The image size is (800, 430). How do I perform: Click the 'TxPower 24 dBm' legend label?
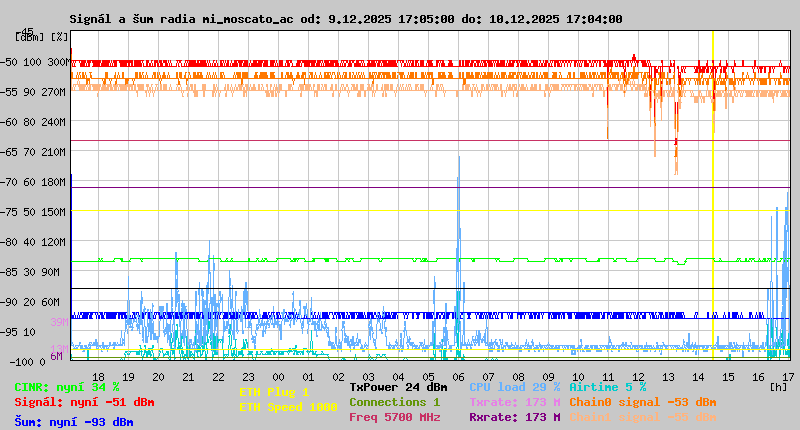[398, 387]
